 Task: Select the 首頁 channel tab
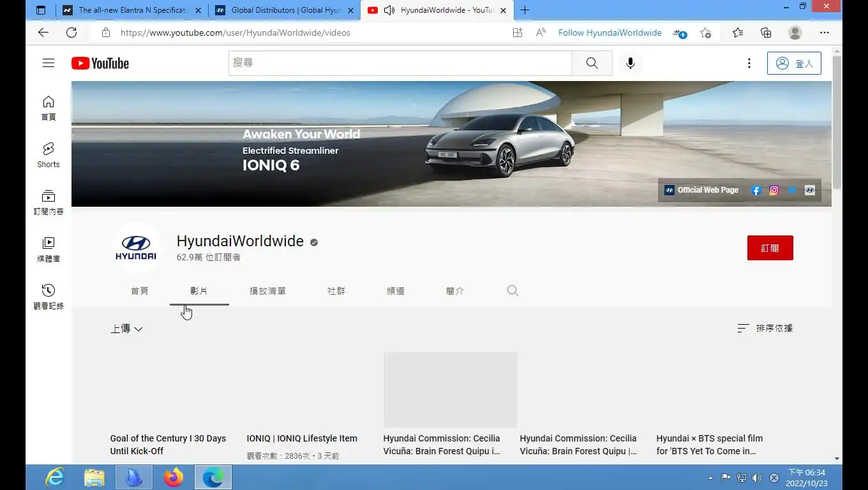pos(140,291)
